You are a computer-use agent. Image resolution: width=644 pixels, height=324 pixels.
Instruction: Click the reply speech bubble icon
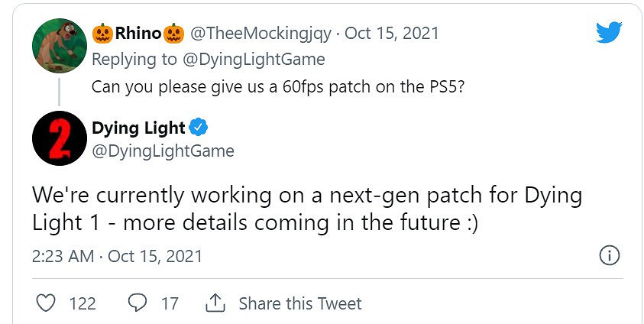pos(138,303)
